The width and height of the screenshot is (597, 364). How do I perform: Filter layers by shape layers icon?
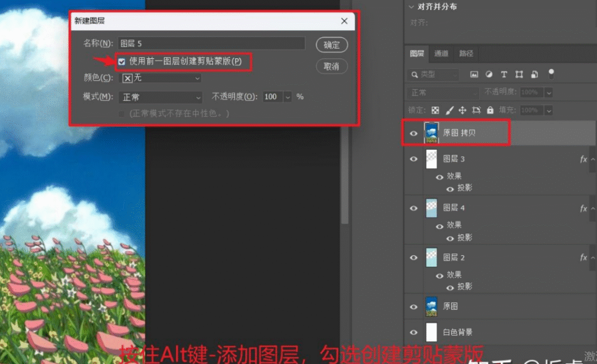[519, 74]
